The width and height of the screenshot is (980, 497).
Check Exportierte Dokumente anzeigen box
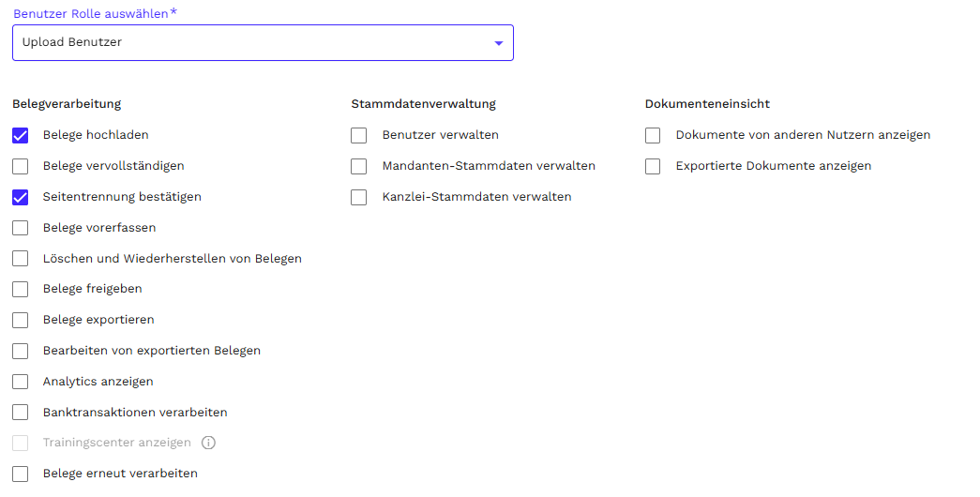653,167
